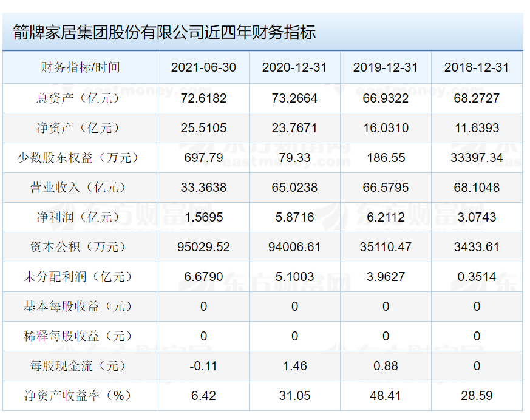This screenshot has height=420, width=530.
Task: Click the minority equity value 33397.34
Action: [477, 158]
